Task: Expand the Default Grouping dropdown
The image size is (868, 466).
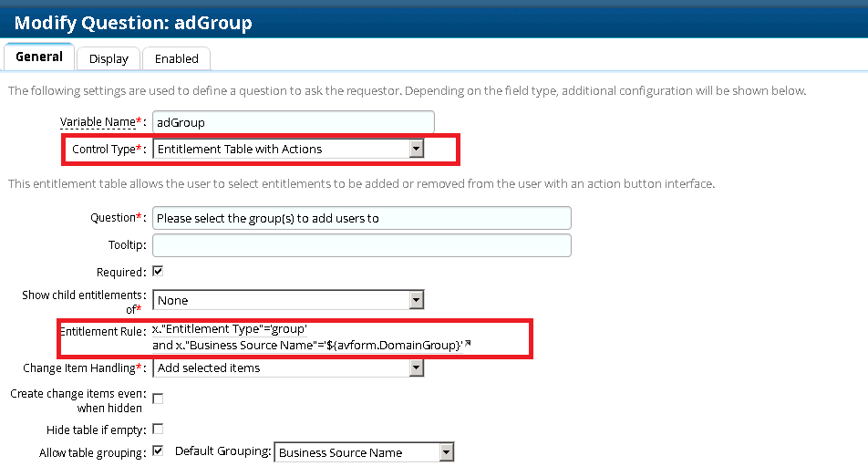Action: click(445, 452)
